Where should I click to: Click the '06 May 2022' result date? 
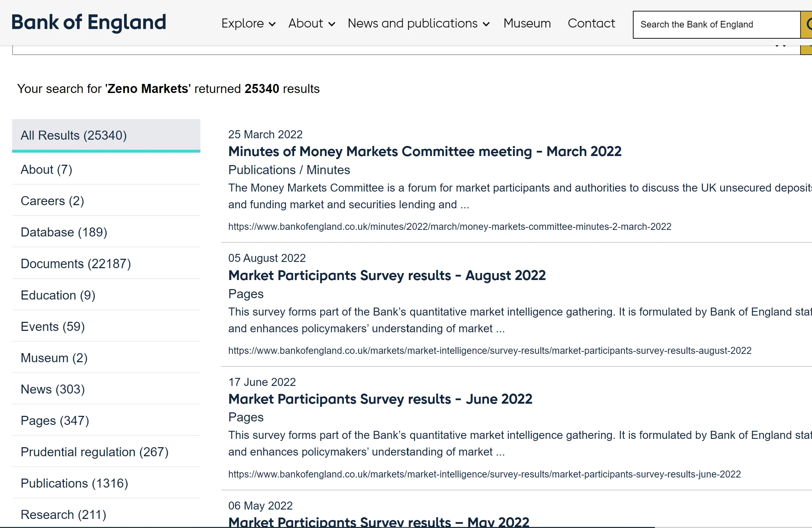point(260,506)
